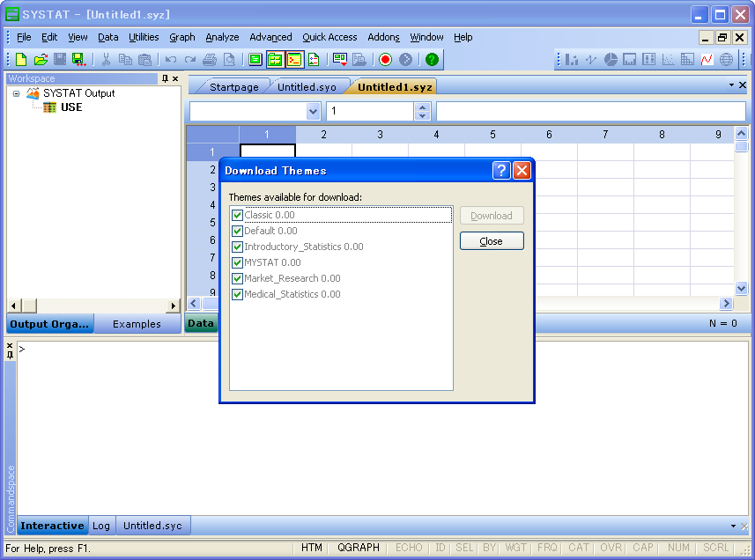Click the green full-screen view icon
Screen dimensions: 755x560
coord(255,59)
